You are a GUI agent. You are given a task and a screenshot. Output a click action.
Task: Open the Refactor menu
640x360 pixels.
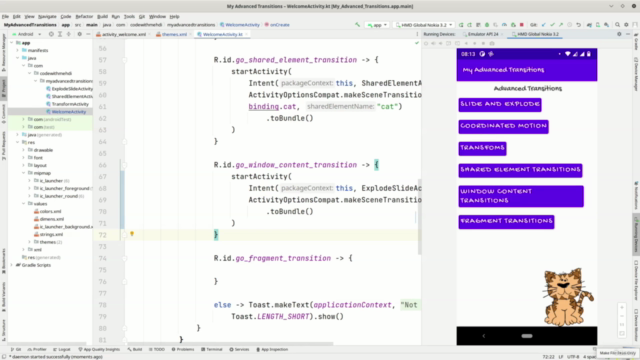coord(84,17)
